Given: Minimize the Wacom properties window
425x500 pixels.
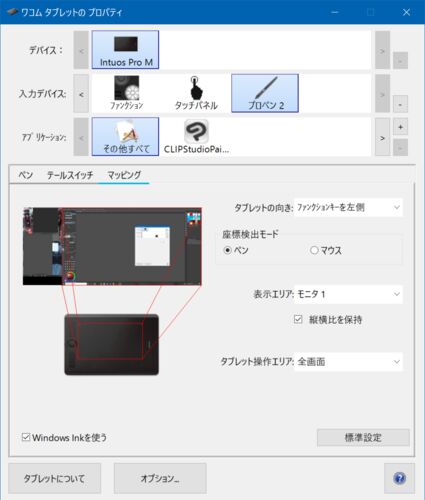Looking at the screenshot, I should coord(335,12).
